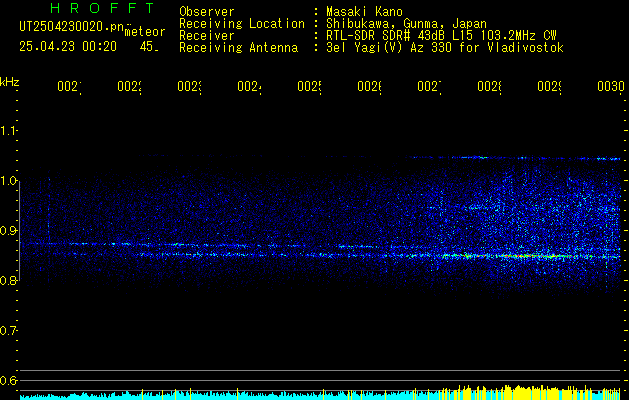Select the file name UT2504230020.pn
This screenshot has width=629, height=400.
71,27
